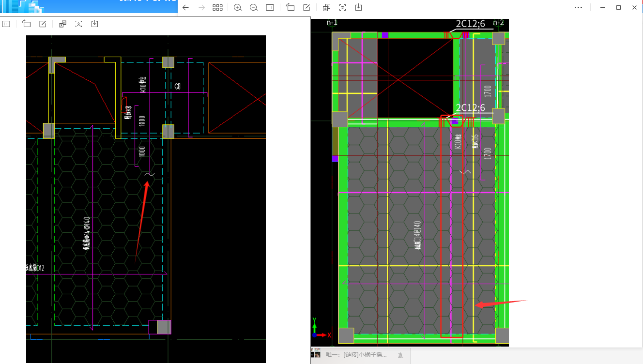
Task: Click the n-1 axis label in right drawing
Action: (332, 23)
